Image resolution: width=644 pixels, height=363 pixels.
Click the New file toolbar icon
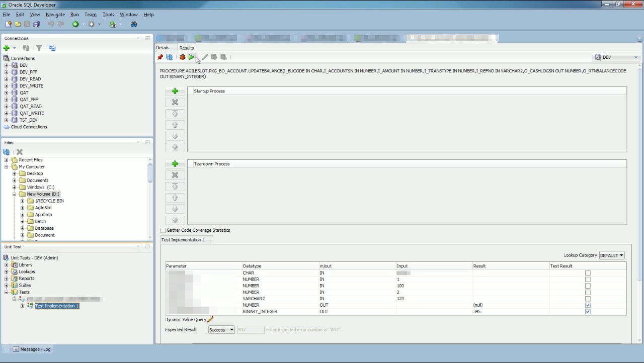[x=8, y=24]
